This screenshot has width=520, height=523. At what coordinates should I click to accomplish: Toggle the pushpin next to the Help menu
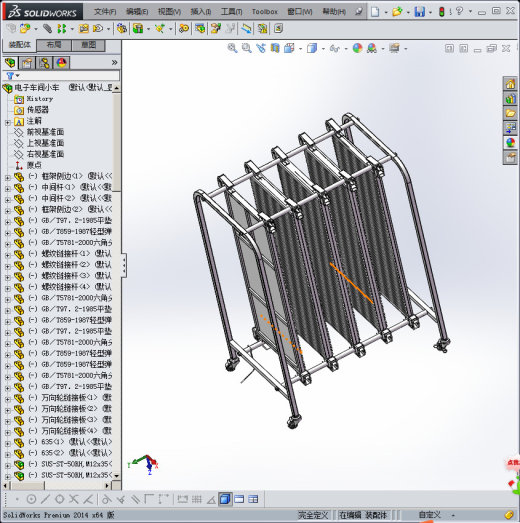tap(359, 12)
